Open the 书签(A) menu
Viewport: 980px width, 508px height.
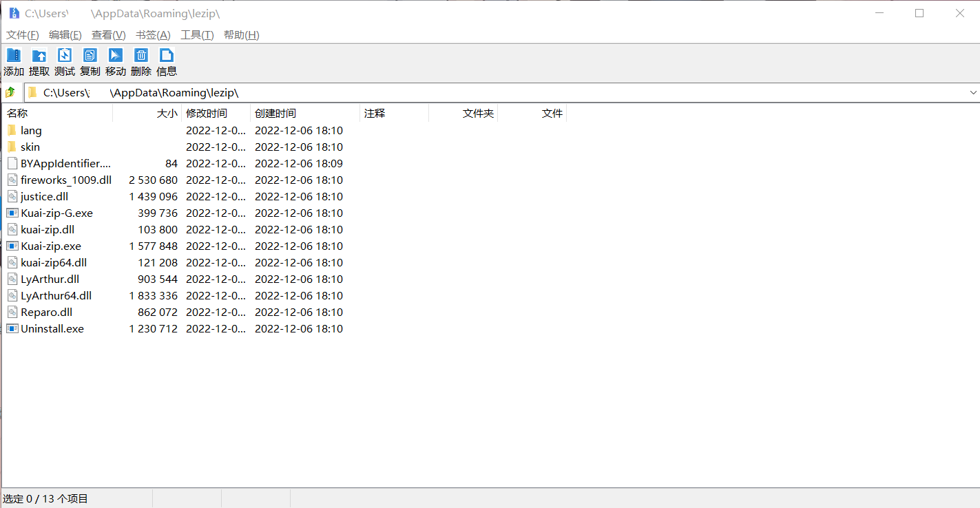click(x=153, y=35)
